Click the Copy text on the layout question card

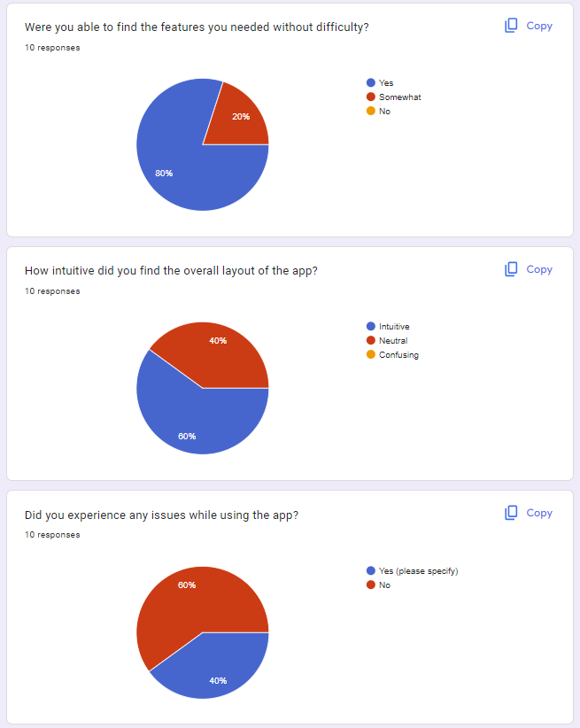(x=539, y=269)
